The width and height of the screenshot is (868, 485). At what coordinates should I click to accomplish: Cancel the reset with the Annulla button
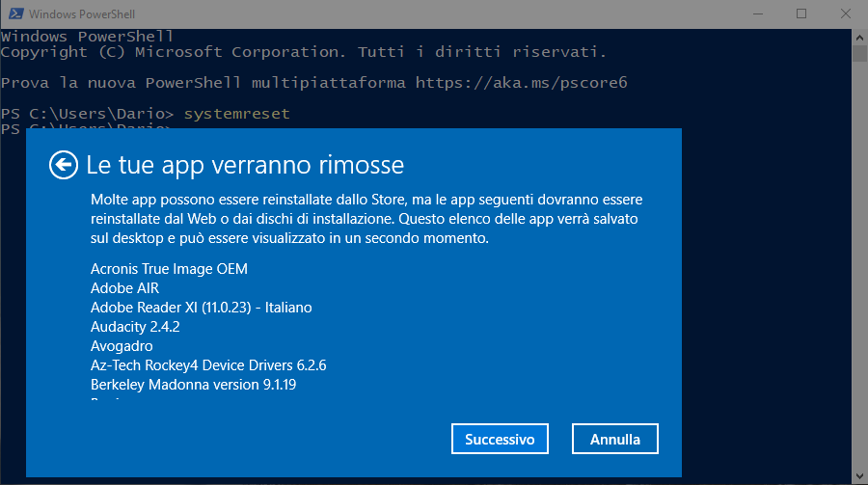615,439
